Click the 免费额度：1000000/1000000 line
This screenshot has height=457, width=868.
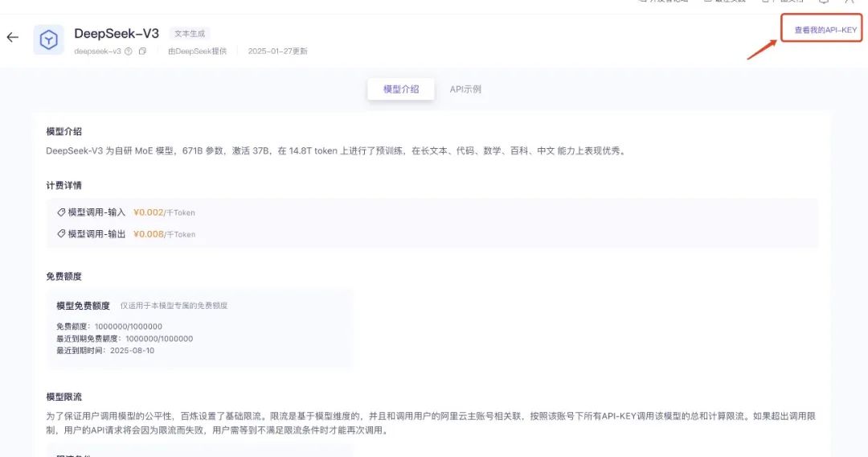[109, 327]
